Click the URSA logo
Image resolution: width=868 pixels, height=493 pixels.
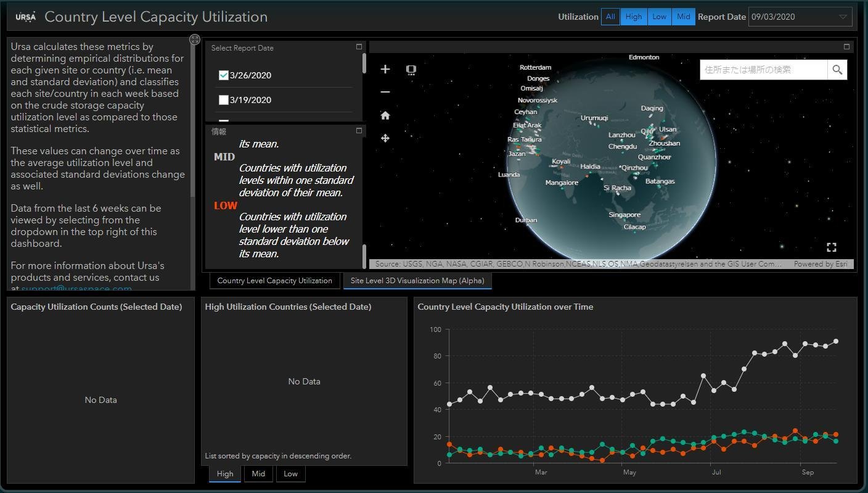point(26,17)
